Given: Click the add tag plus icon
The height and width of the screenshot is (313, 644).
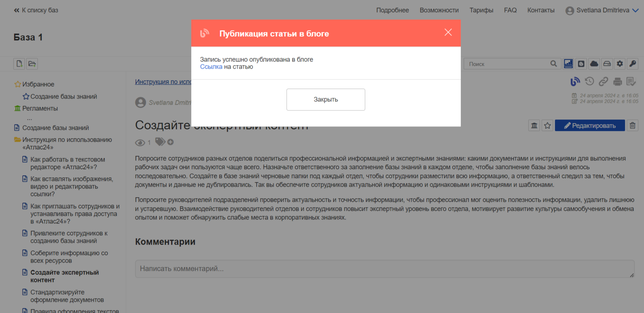Looking at the screenshot, I should tap(170, 142).
